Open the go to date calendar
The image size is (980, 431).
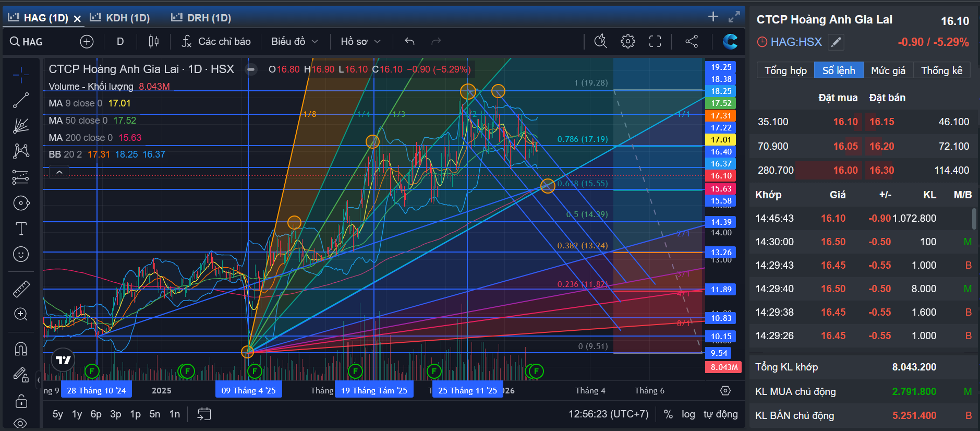point(204,414)
